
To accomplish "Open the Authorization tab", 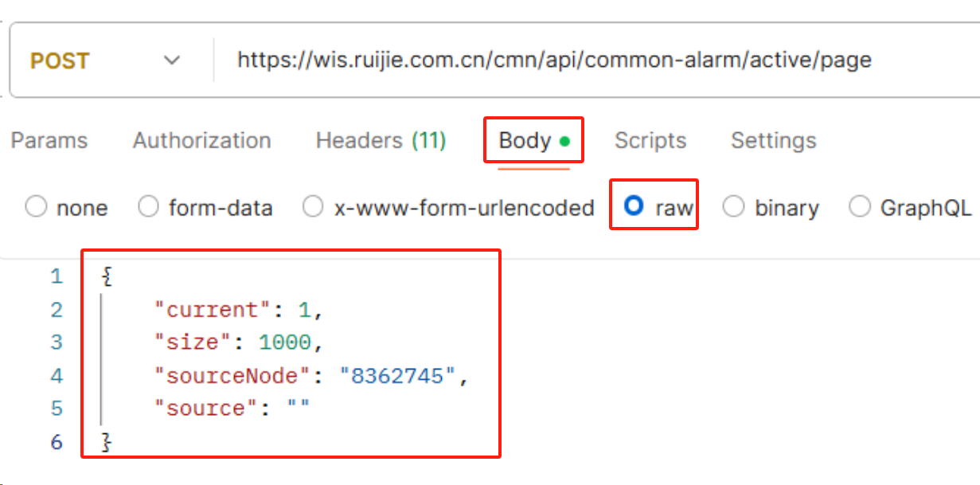I will (x=202, y=141).
